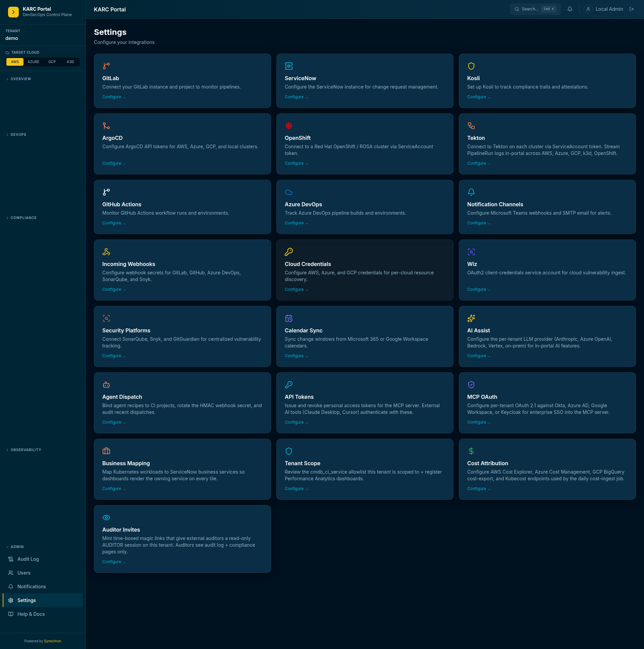Screen dimensions: 644x649
Task: Click the MCP OAuth shield-check icon
Action: coord(471,385)
